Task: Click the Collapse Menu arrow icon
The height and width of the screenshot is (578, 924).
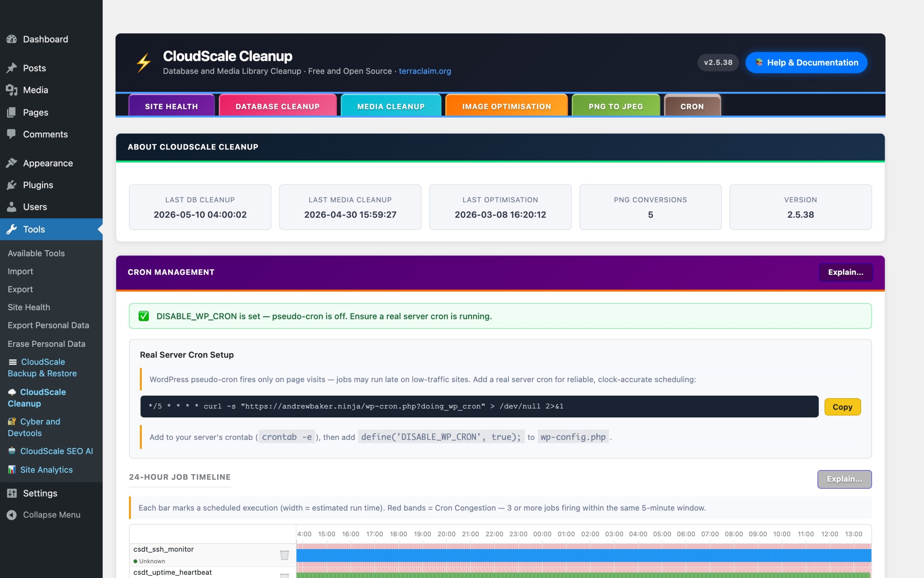Action: click(12, 515)
